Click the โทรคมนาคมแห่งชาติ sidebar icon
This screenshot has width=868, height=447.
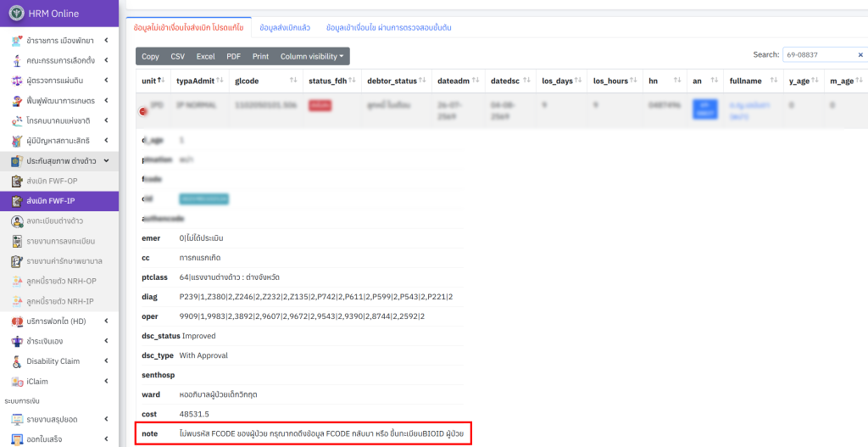coord(17,120)
